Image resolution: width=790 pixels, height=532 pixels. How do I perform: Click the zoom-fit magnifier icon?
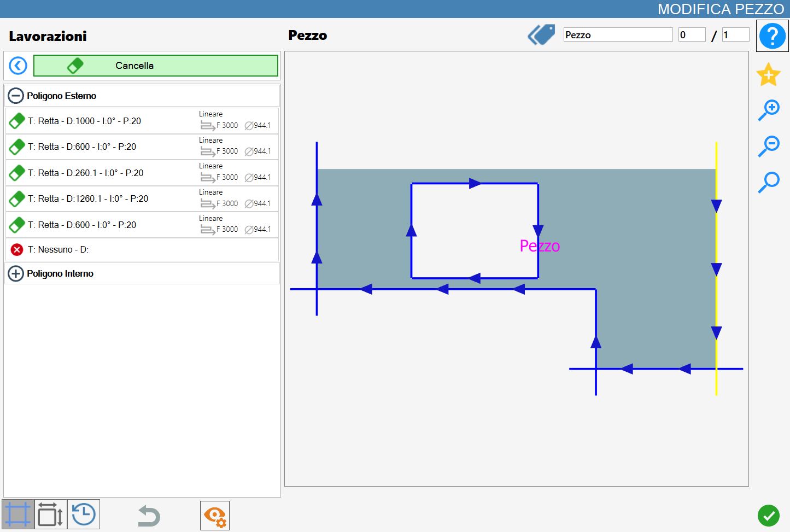(768, 182)
